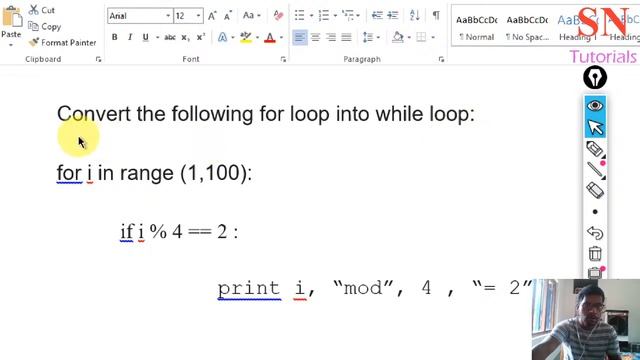Open line spacing dropdown
The height and width of the screenshot is (360, 640).
coord(371,37)
